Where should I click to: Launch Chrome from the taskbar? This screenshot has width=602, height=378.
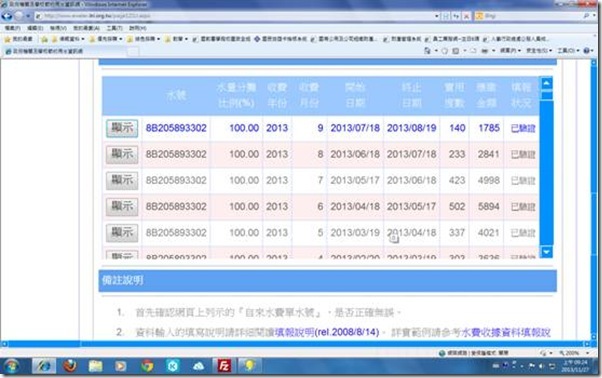(147, 366)
